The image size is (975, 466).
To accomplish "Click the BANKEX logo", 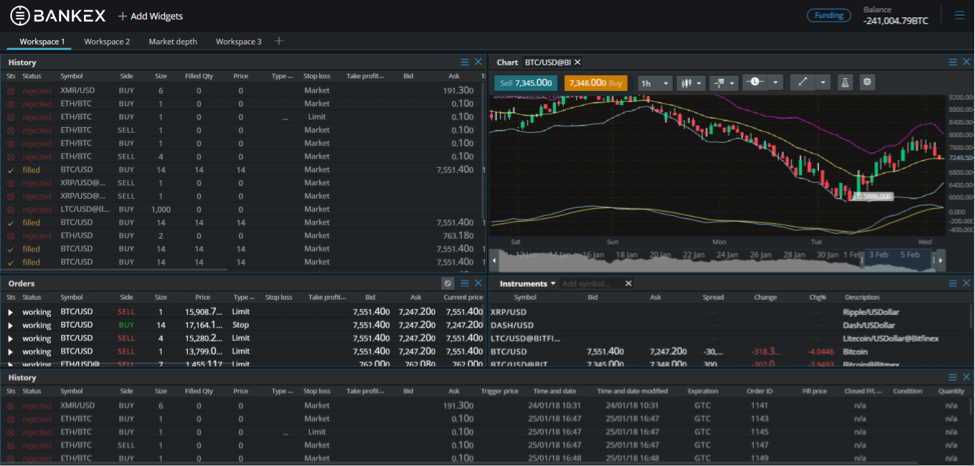I will pyautogui.click(x=58, y=16).
